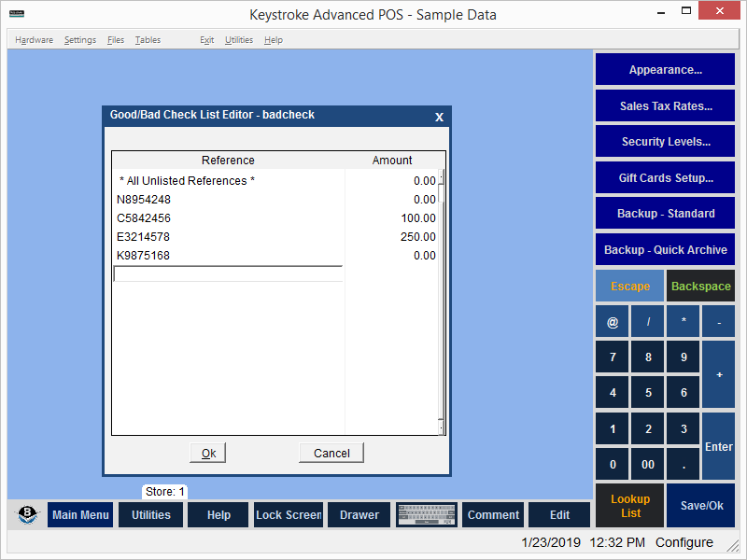Image resolution: width=747 pixels, height=560 pixels.
Task: Click the Amount column header
Action: pyautogui.click(x=392, y=160)
